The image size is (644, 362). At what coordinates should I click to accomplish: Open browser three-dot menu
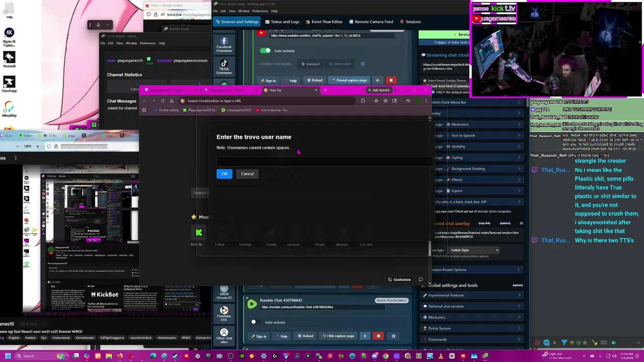(x=426, y=101)
